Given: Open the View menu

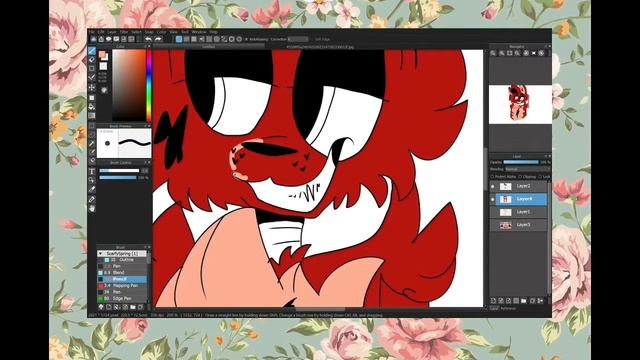Looking at the screenshot, I should coord(174,32).
